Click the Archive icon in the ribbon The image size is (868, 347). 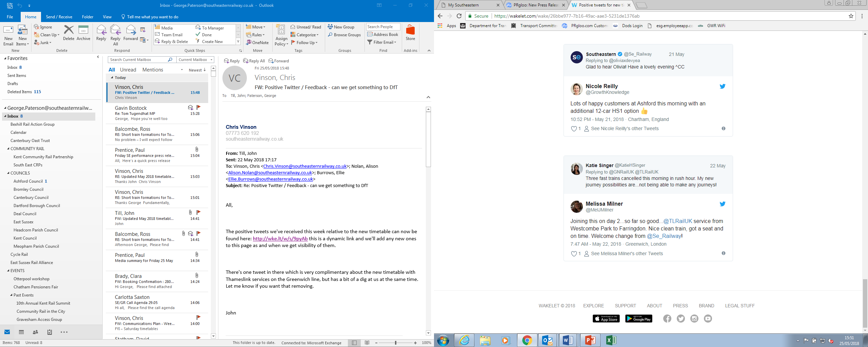click(x=83, y=33)
